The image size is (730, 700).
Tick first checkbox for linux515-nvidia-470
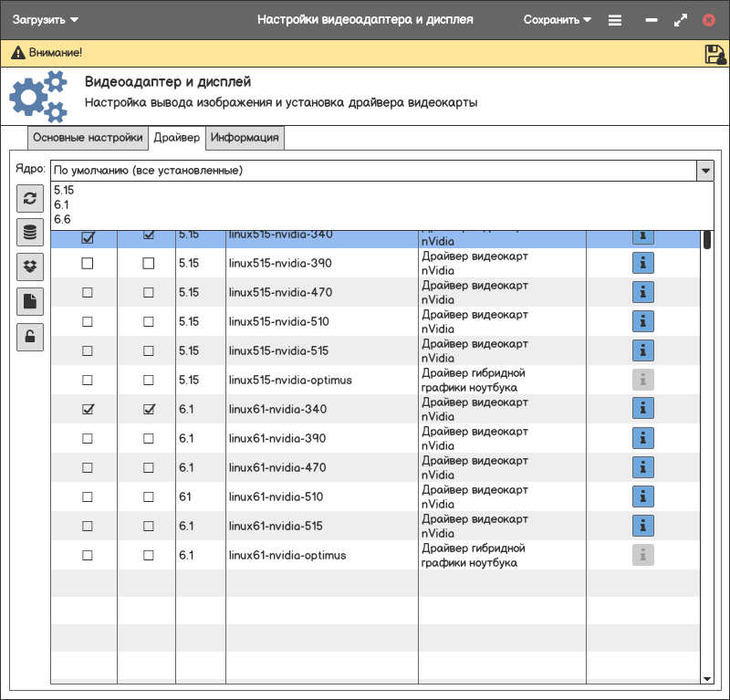coord(88,292)
